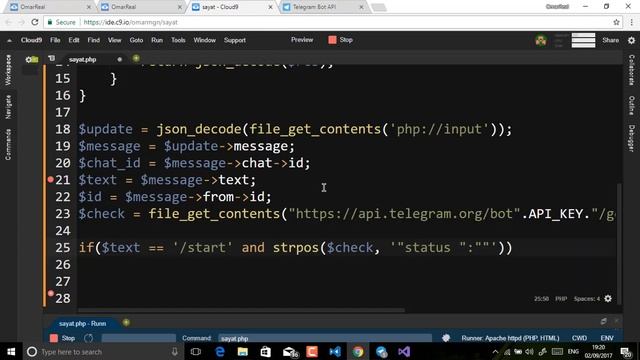This screenshot has height=360, width=640.
Task: Open the Spaces: 4 indentation selector
Action: (587, 299)
